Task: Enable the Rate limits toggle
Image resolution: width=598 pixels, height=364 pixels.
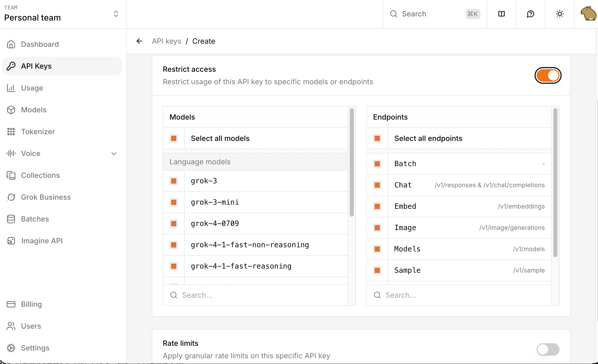Action: click(548, 349)
